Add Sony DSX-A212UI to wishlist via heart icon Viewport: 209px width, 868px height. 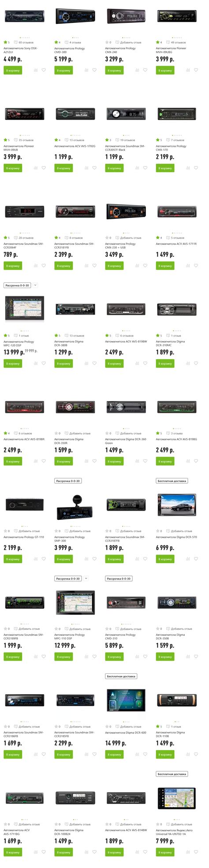click(44, 70)
